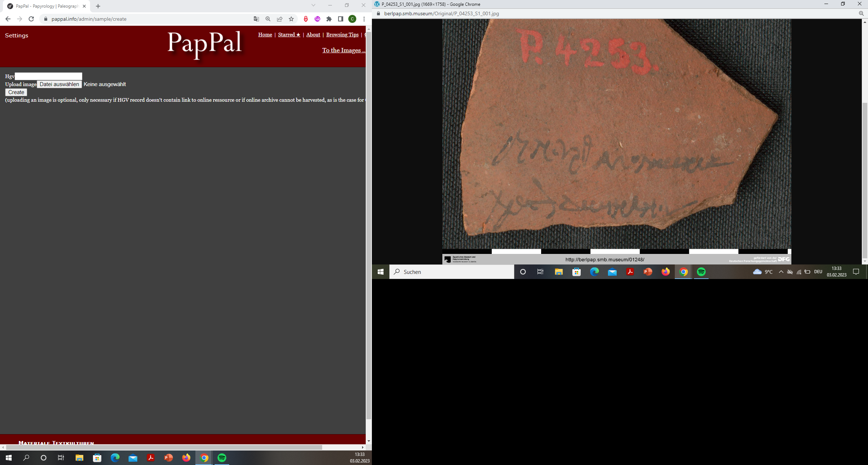
Task: Toggle the Chrome side panel icon
Action: pyautogui.click(x=341, y=19)
